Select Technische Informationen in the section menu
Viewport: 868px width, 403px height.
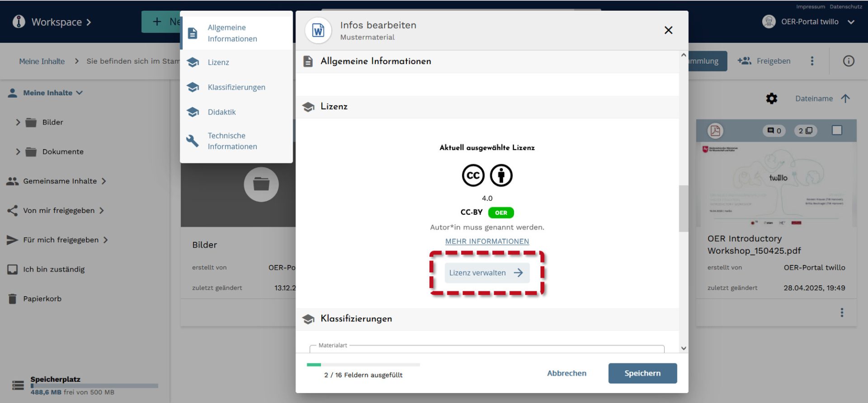click(x=232, y=141)
